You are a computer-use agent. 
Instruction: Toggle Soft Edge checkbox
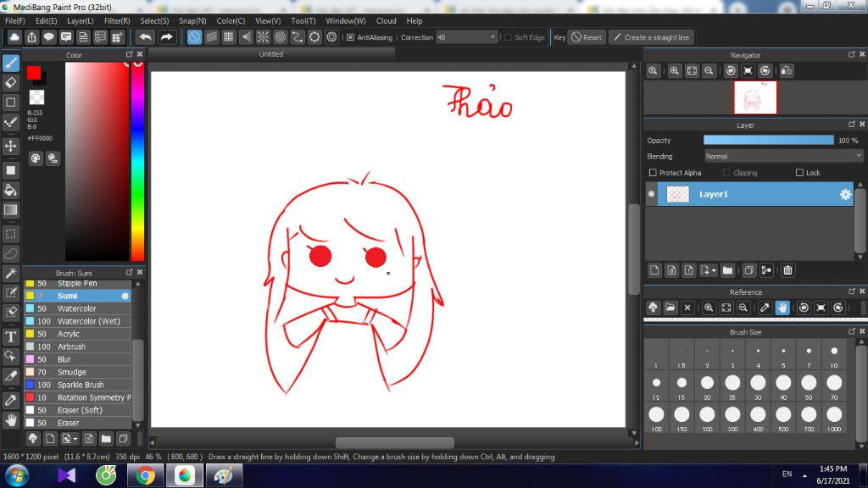click(508, 37)
